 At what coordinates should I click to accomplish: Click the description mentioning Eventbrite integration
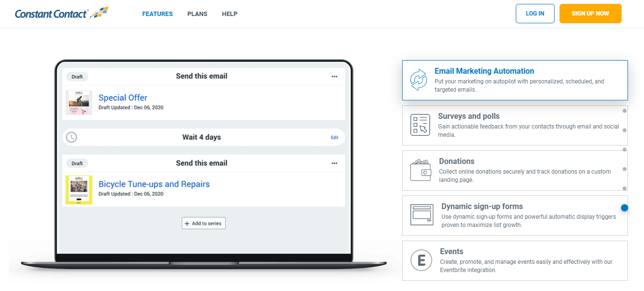click(526, 266)
